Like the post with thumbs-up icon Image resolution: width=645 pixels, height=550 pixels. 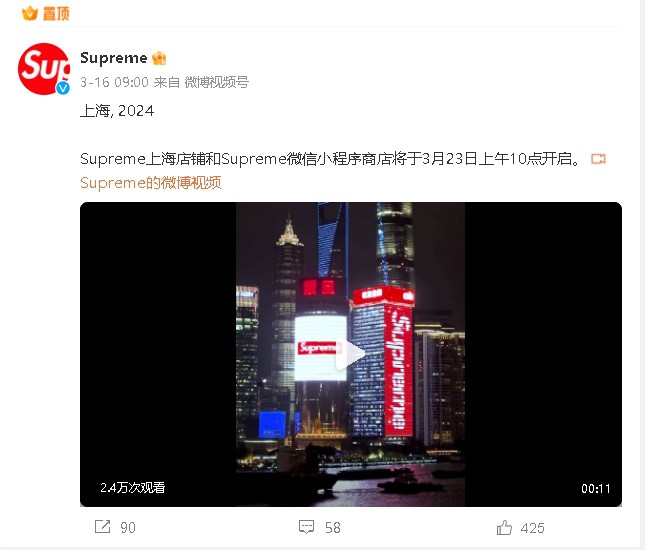click(x=504, y=527)
